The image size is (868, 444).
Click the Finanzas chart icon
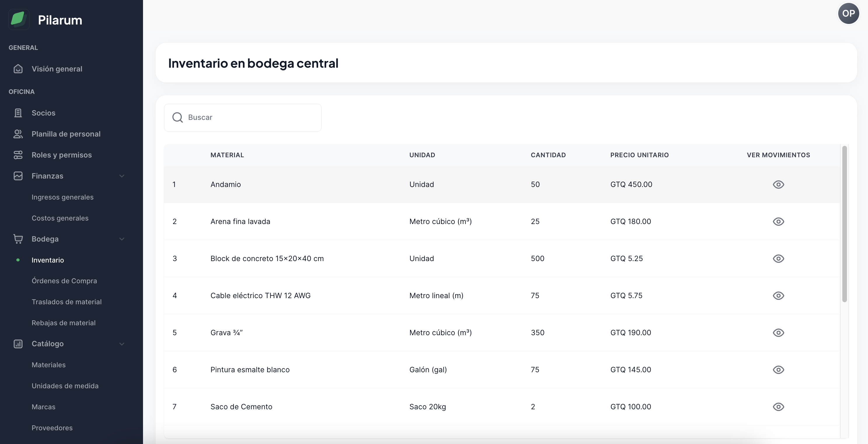[x=18, y=176]
